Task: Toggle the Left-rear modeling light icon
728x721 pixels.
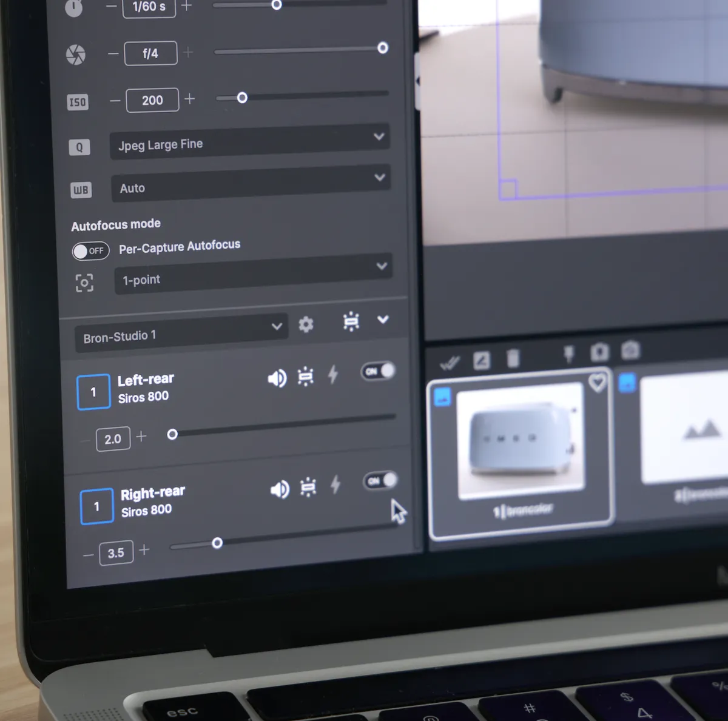Action: (x=306, y=377)
